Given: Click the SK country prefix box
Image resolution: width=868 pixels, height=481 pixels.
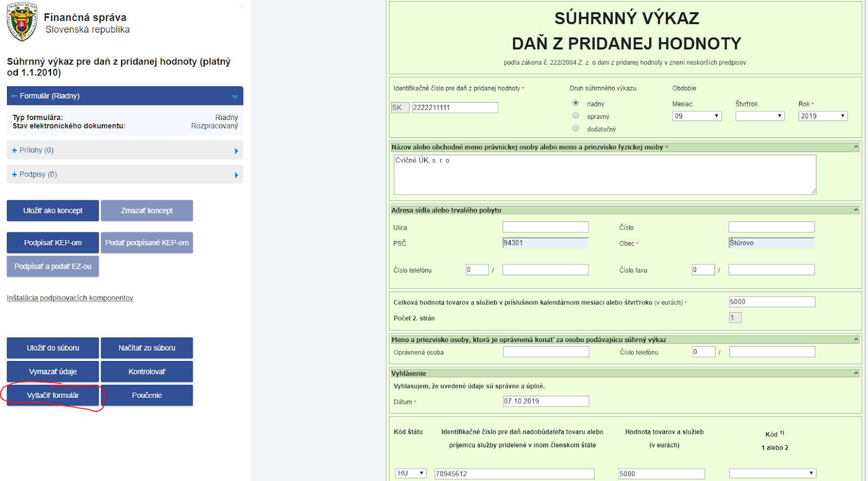Looking at the screenshot, I should (400, 107).
